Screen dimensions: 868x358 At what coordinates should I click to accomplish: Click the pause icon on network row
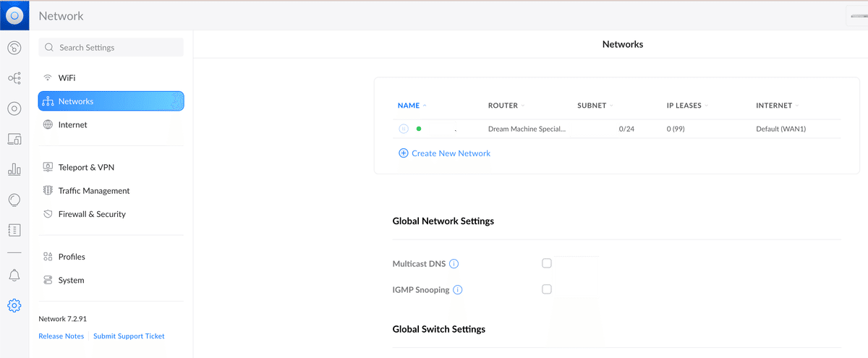click(404, 129)
